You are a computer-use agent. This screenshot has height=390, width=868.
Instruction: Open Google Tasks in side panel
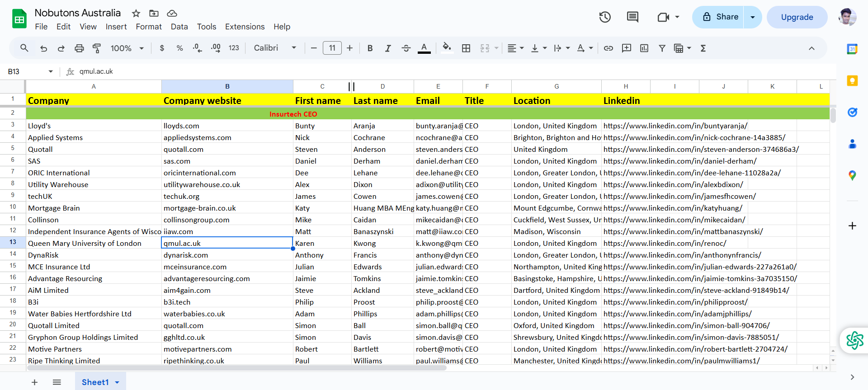(852, 113)
